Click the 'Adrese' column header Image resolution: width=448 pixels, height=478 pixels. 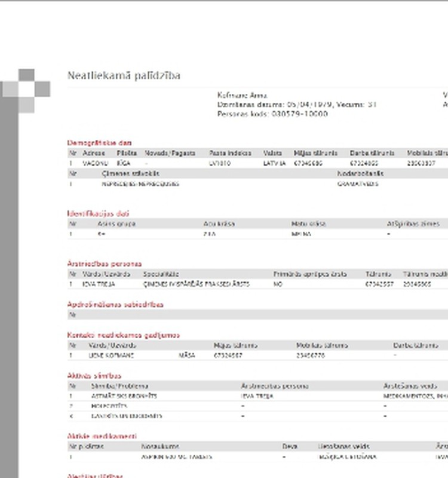click(94, 153)
